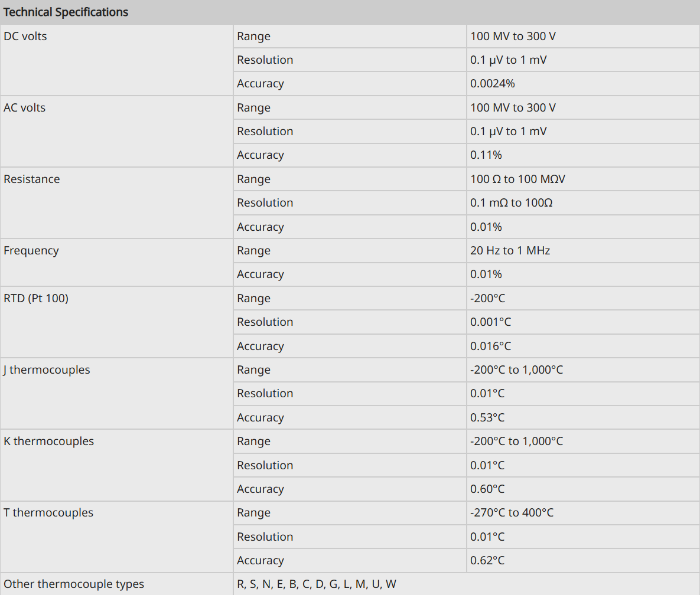Select the K thermocouples label
Image resolution: width=700 pixels, height=595 pixels.
pyautogui.click(x=48, y=441)
